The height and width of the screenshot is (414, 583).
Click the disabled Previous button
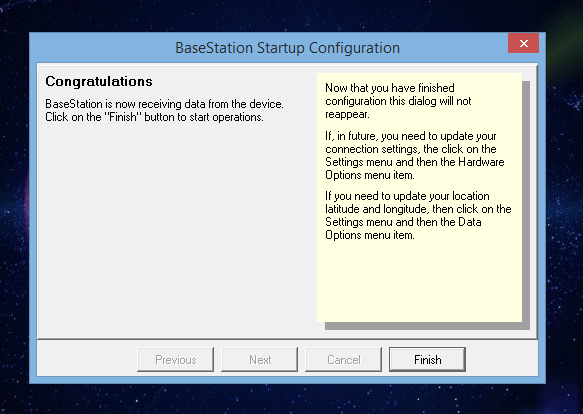pyautogui.click(x=175, y=359)
